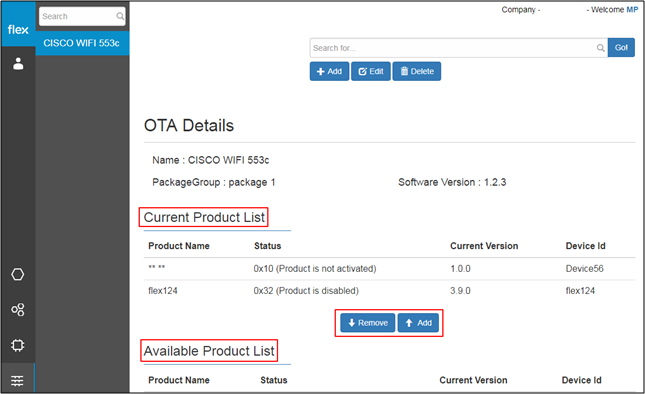Viewport: 645px width, 394px height.
Task: Select the flex124 product row
Action: coord(390,291)
